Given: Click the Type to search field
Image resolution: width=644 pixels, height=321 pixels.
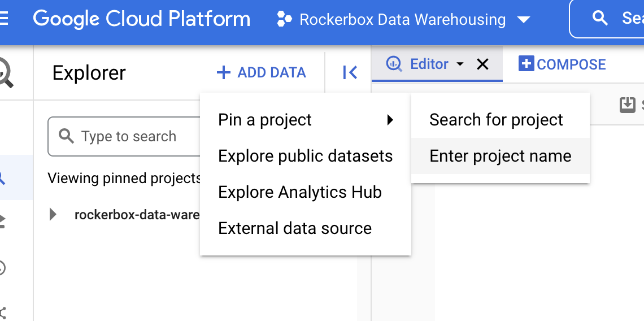Looking at the screenshot, I should pyautogui.click(x=124, y=136).
